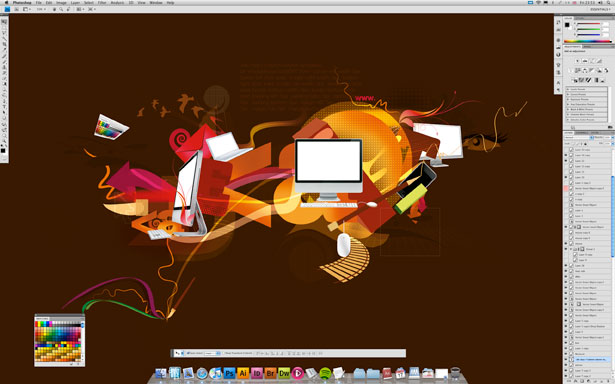
Task: Open the Layers blend mode dropdown
Action: pos(578,138)
